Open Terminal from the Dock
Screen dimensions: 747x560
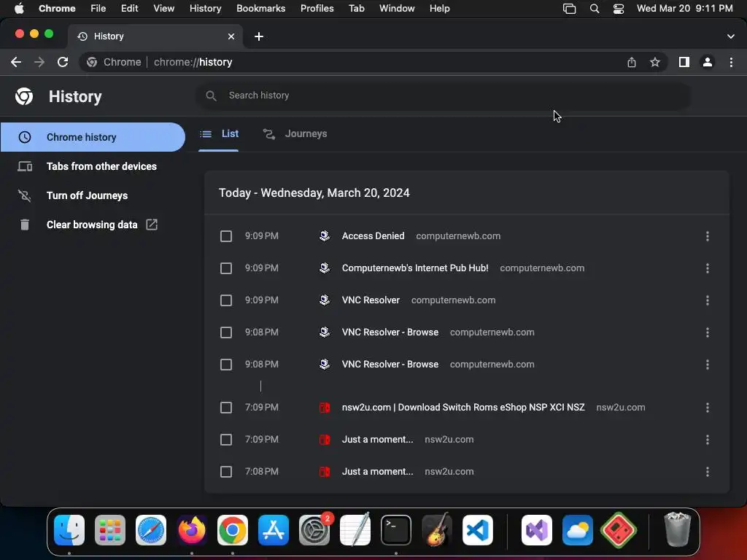[x=396, y=530]
